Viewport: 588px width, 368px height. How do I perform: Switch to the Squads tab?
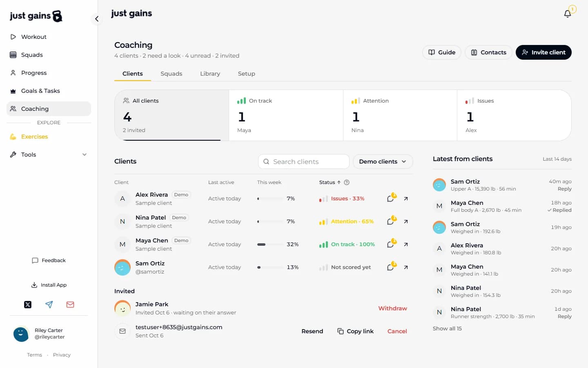pyautogui.click(x=171, y=74)
